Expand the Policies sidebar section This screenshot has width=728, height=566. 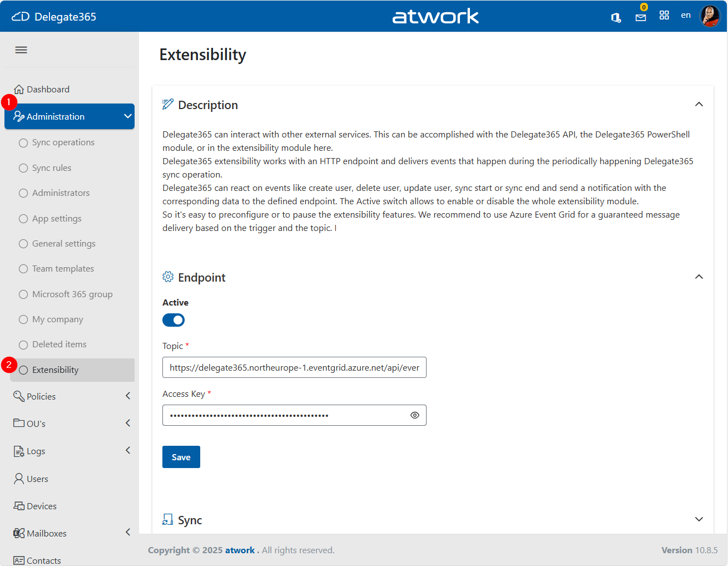click(127, 396)
